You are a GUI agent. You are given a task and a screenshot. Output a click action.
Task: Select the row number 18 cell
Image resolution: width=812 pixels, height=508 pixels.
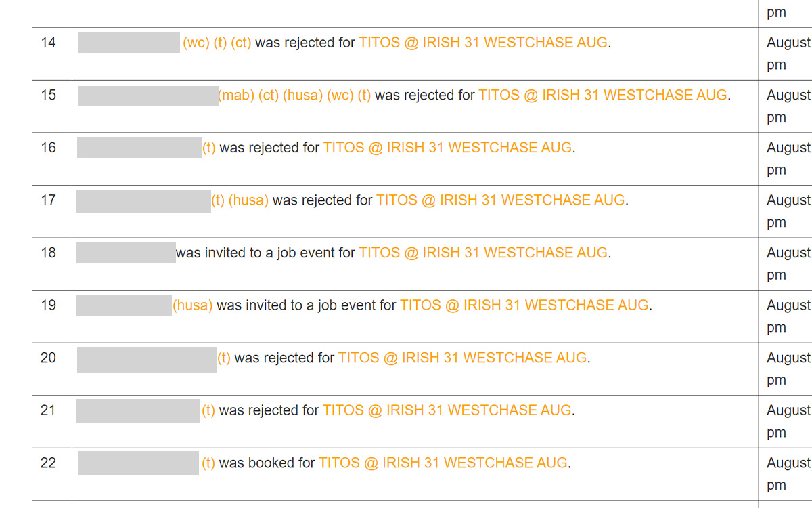[52, 264]
